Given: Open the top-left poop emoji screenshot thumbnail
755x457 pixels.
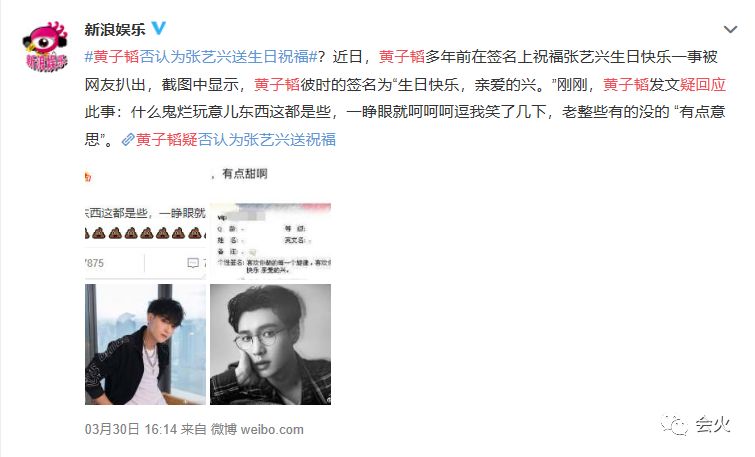Looking at the screenshot, I should coord(145,241).
